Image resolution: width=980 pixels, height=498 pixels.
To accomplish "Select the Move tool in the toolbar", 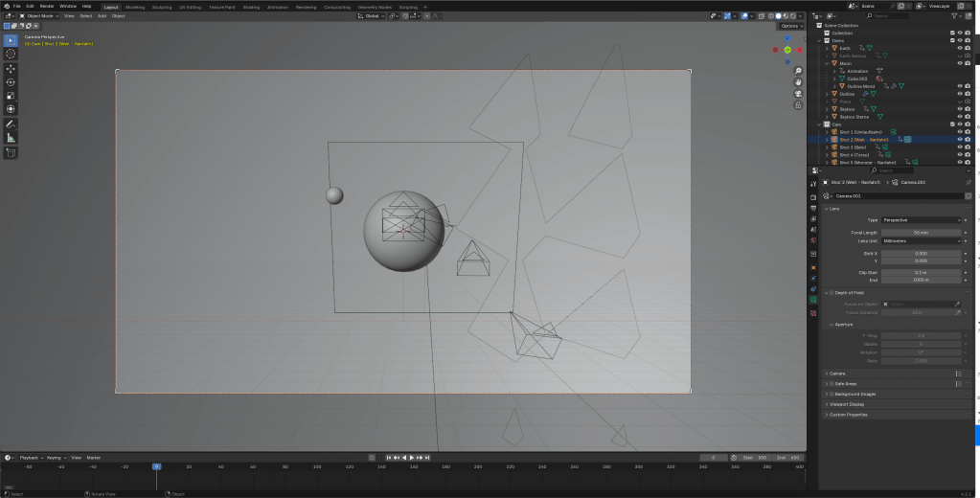I will coord(11,69).
